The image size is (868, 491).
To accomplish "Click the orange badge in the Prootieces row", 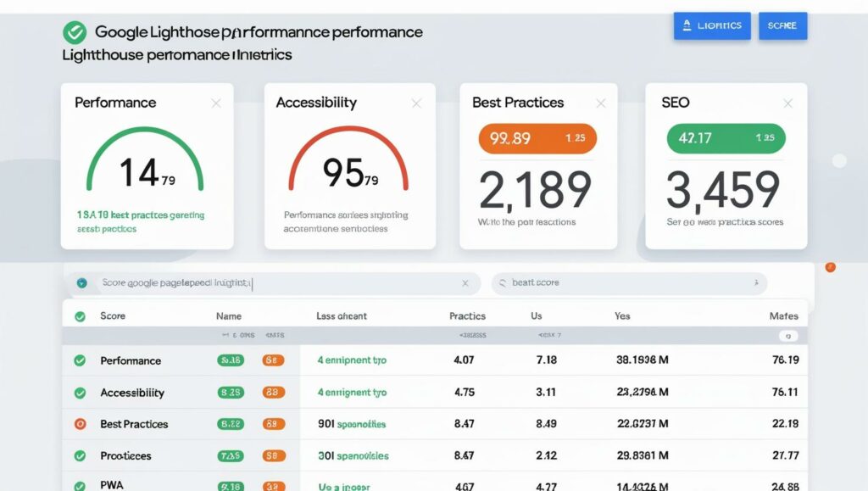I will coord(274,455).
